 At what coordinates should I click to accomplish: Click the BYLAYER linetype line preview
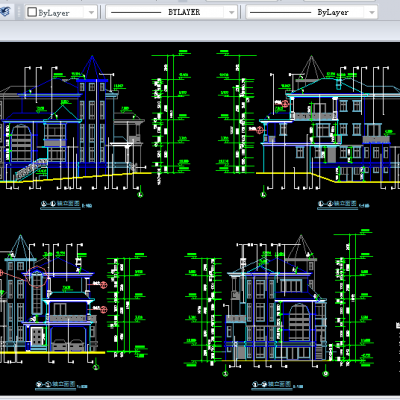136,13
